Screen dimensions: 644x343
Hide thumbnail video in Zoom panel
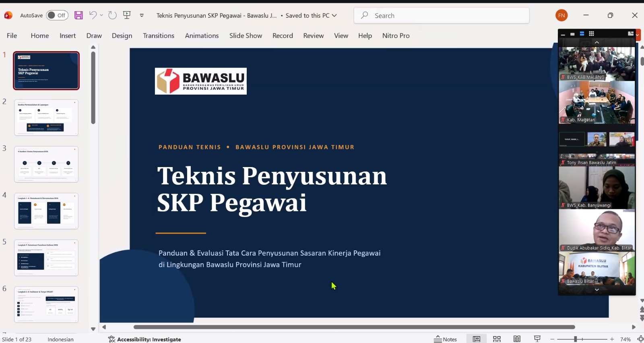tap(572, 34)
